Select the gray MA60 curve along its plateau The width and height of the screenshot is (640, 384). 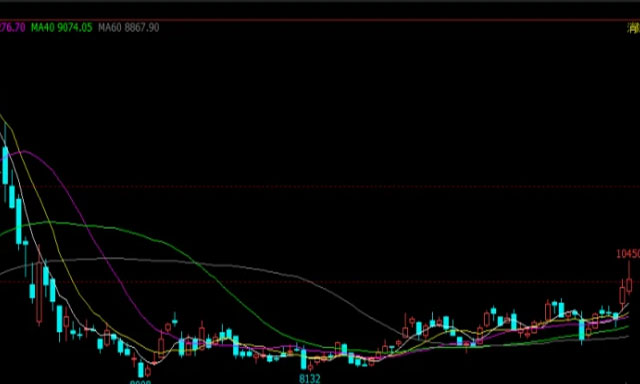(114, 258)
